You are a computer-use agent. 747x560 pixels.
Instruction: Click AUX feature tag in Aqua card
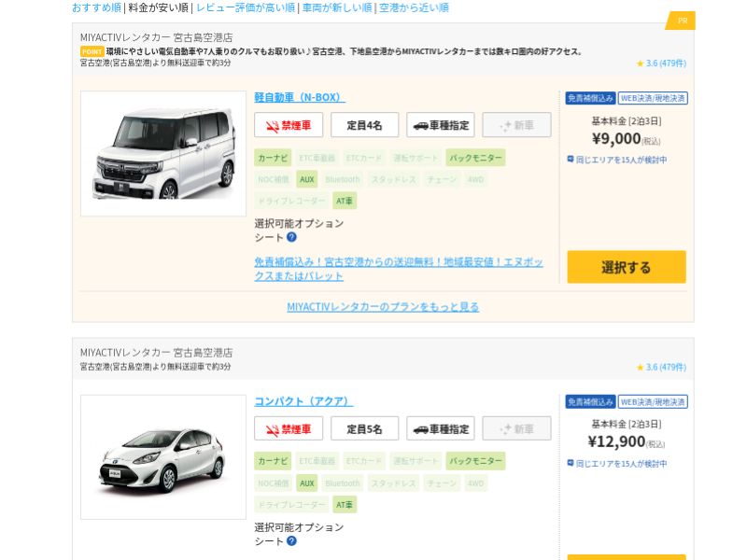pos(307,483)
